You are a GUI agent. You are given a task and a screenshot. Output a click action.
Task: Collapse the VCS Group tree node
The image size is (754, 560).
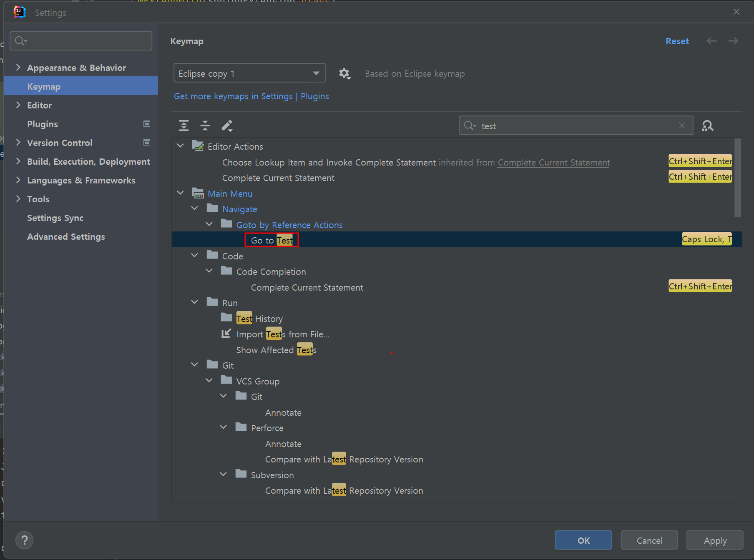(x=209, y=380)
